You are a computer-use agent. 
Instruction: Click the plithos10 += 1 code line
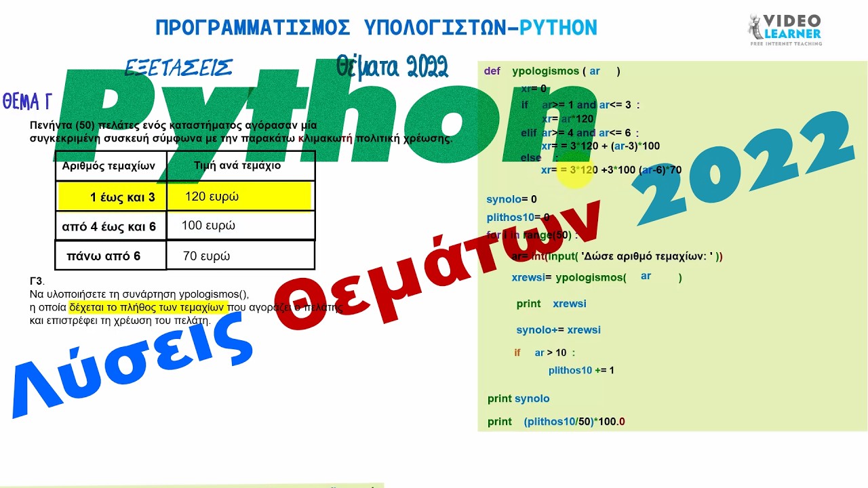[x=581, y=370]
